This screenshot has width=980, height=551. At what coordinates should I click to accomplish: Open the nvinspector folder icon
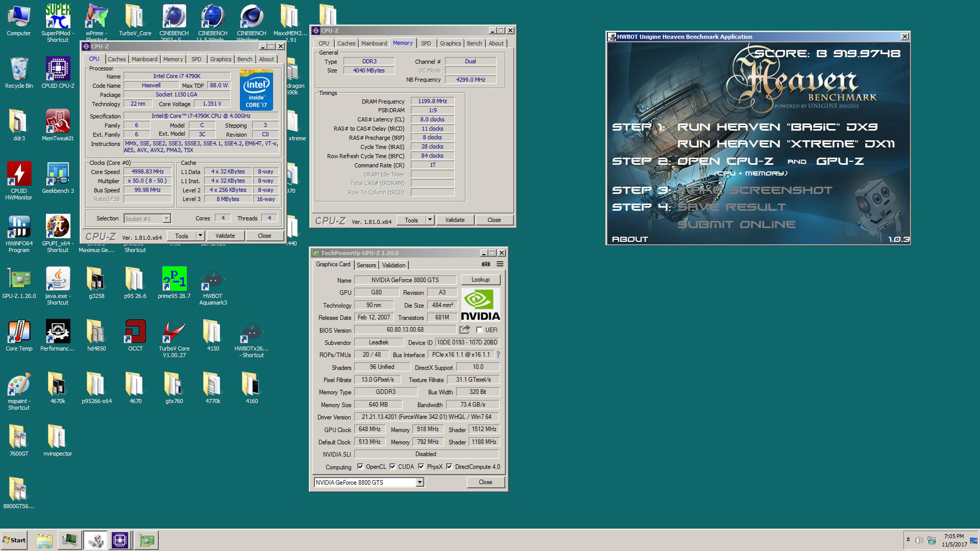tap(58, 440)
